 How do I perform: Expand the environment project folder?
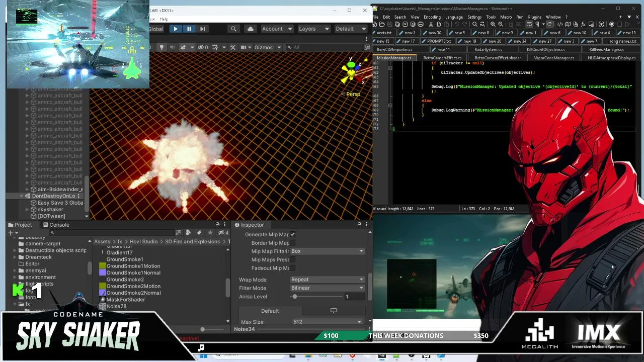point(15,277)
